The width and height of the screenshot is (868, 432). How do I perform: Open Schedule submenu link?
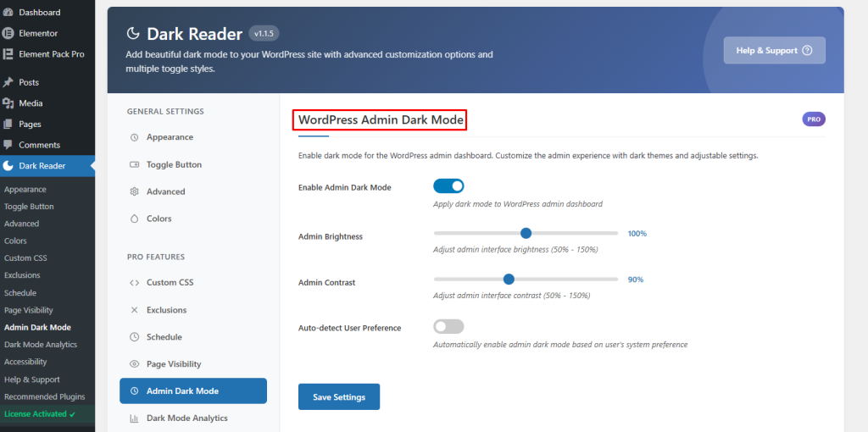[20, 293]
